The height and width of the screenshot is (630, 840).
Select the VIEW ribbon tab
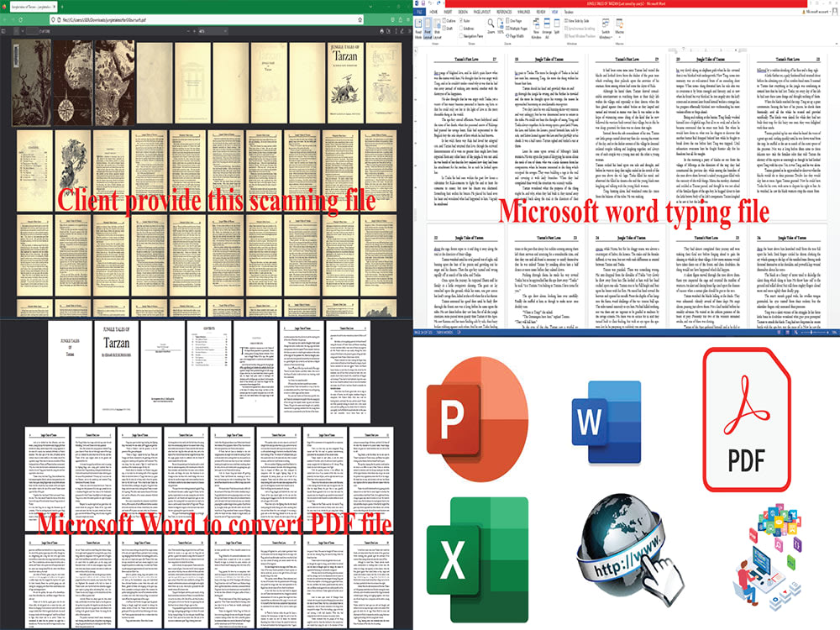pos(555,12)
